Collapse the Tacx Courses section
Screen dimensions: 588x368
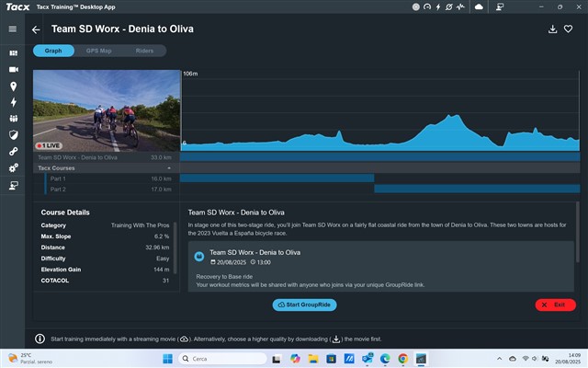[169, 168]
